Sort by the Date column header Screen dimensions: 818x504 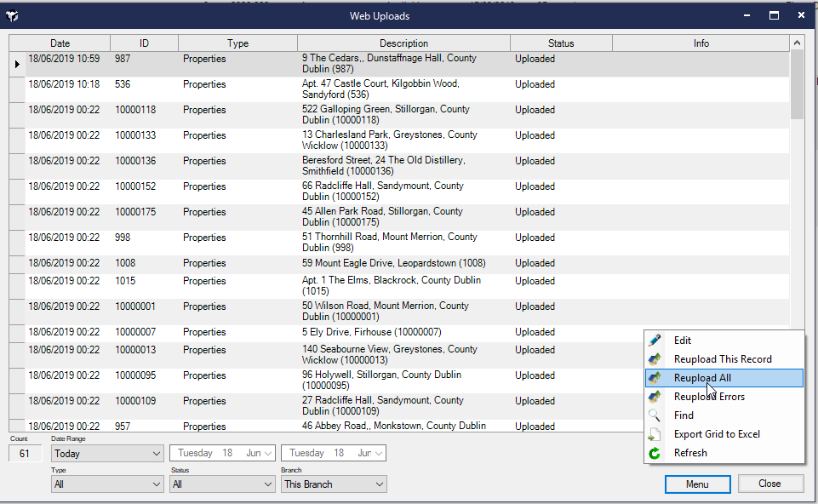(60, 43)
